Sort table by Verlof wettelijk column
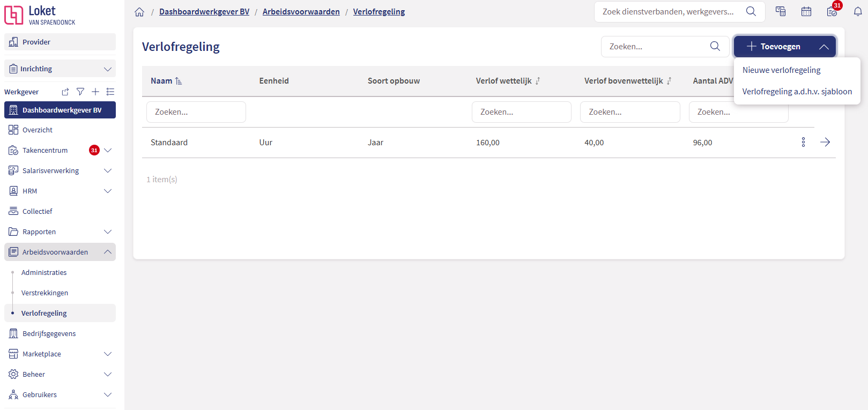The height and width of the screenshot is (410, 868). tap(538, 81)
